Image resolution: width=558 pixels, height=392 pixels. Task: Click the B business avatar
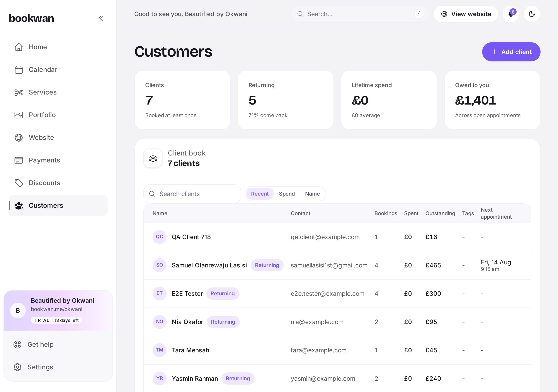point(18,310)
